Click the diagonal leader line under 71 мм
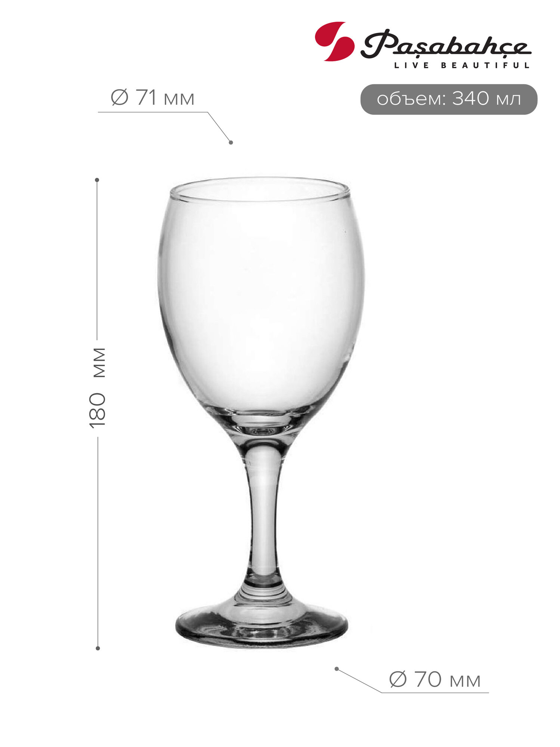The image size is (560, 747). coord(219,127)
